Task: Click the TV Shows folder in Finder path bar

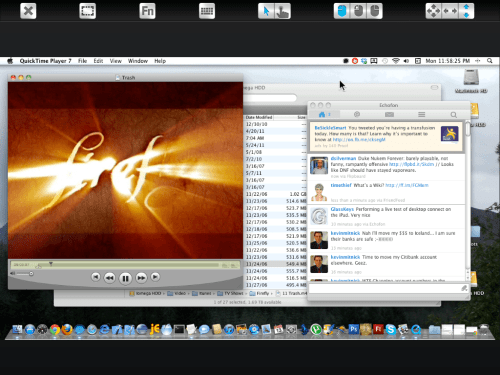Action: 231,293
